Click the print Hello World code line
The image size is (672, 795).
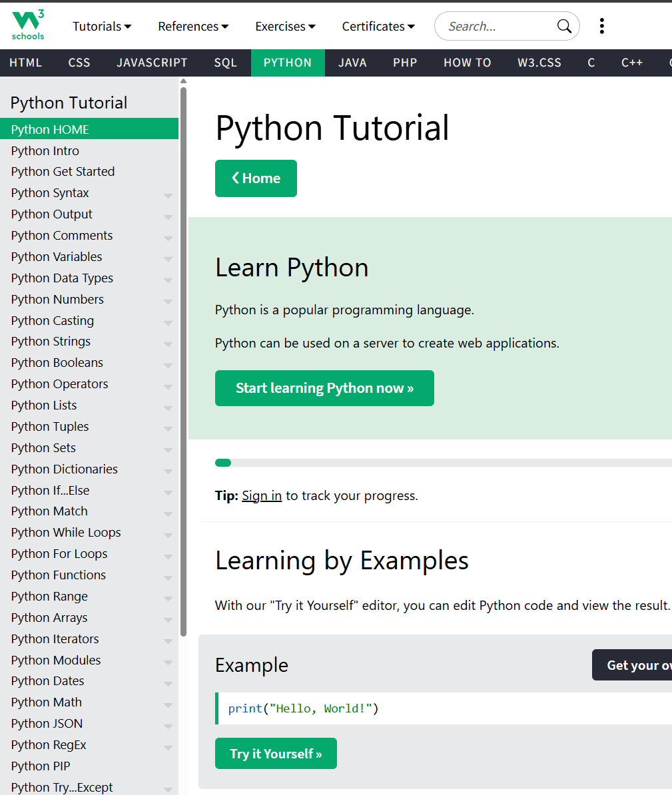(303, 708)
